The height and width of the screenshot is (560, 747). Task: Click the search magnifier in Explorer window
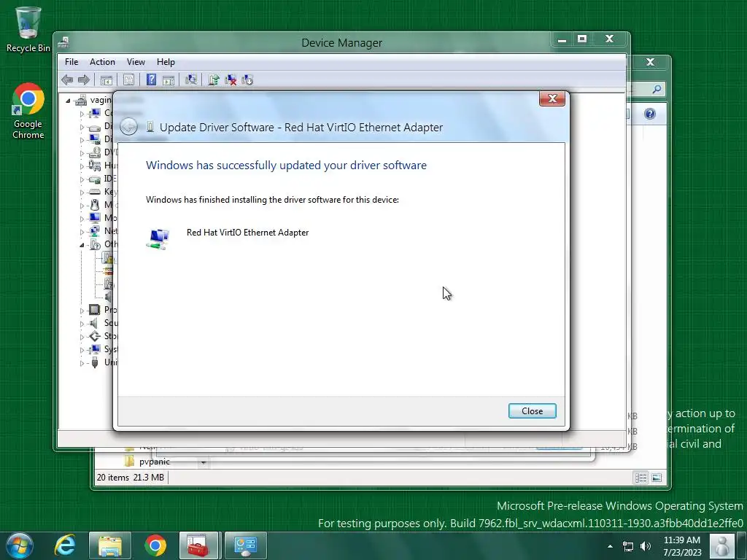pos(657,88)
